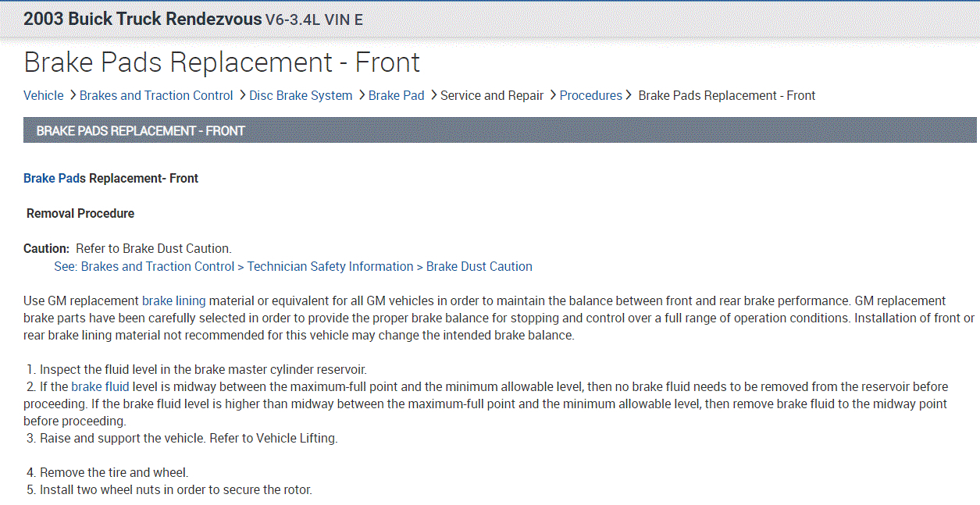Go to Disc Brake System breadcrumb
Viewport: 980px width, 505px height.
coord(301,95)
